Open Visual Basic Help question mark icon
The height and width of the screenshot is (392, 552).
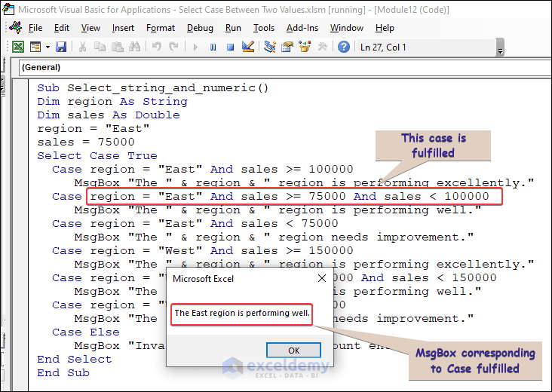[x=344, y=47]
